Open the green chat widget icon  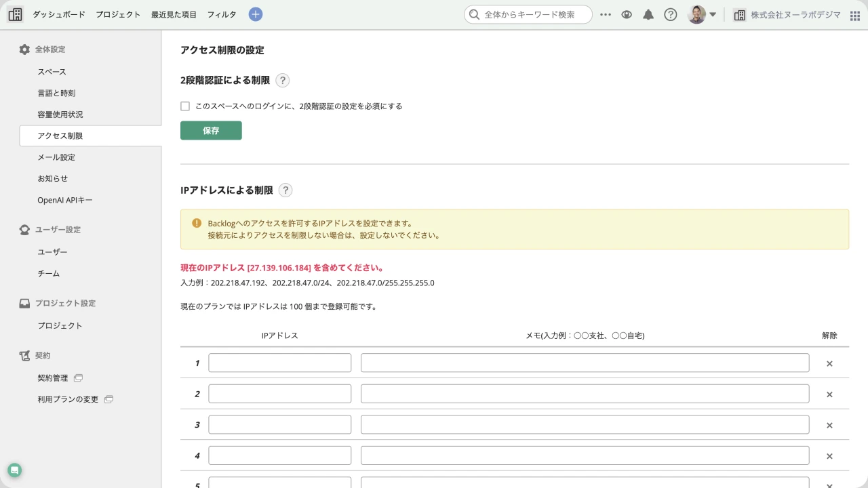coord(14,470)
